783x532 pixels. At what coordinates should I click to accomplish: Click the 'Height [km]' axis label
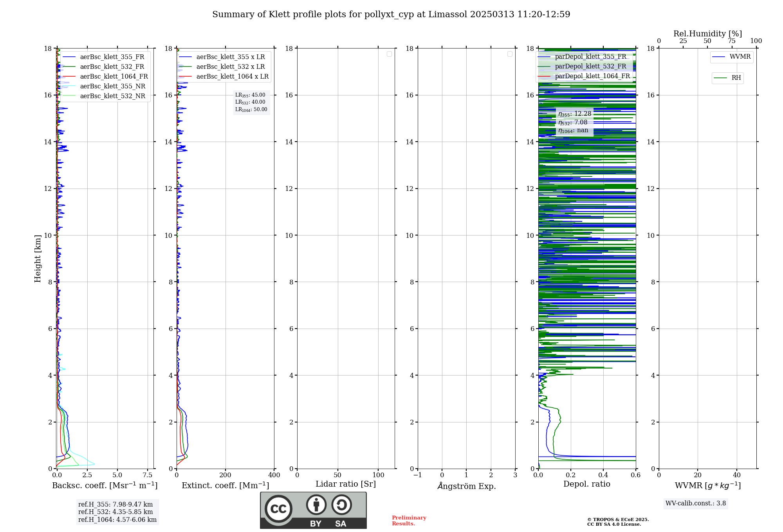(x=38, y=259)
